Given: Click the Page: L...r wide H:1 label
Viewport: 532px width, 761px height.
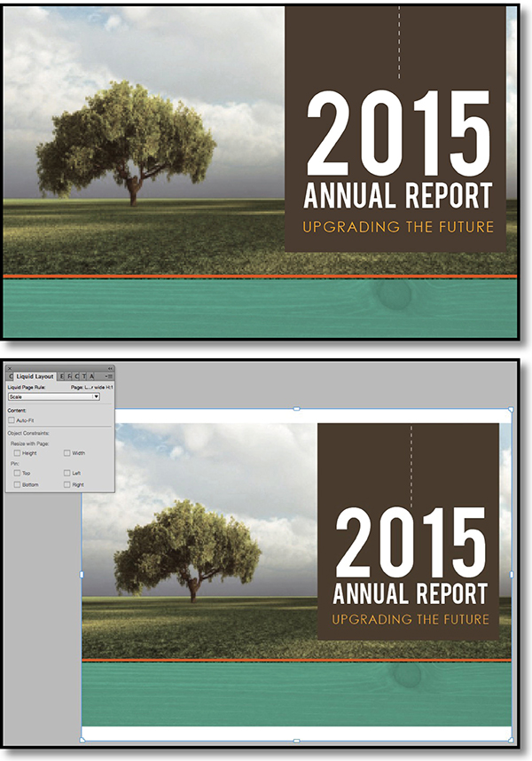Looking at the screenshot, I should (91, 388).
